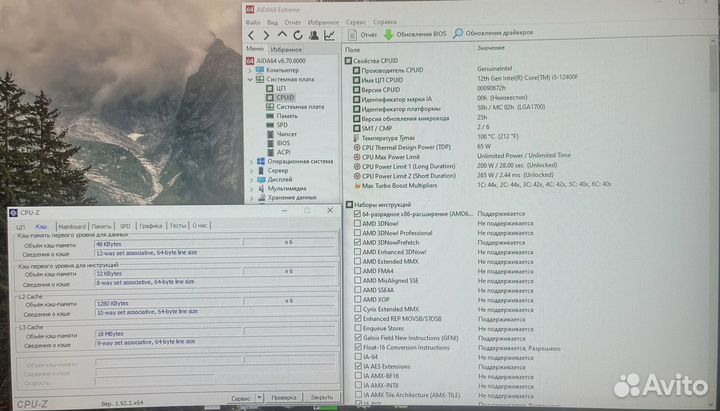Switch to the Mainboard tab in CPU-Z

72,226
